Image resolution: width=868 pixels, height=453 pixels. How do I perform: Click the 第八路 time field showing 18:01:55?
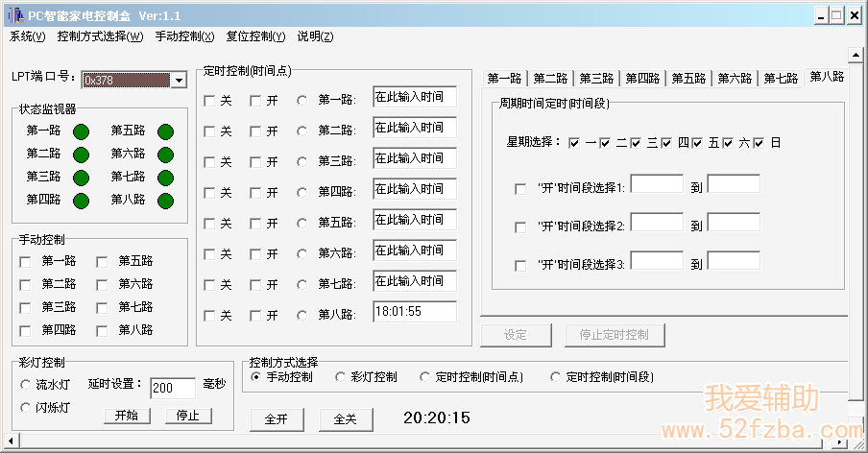click(x=415, y=311)
